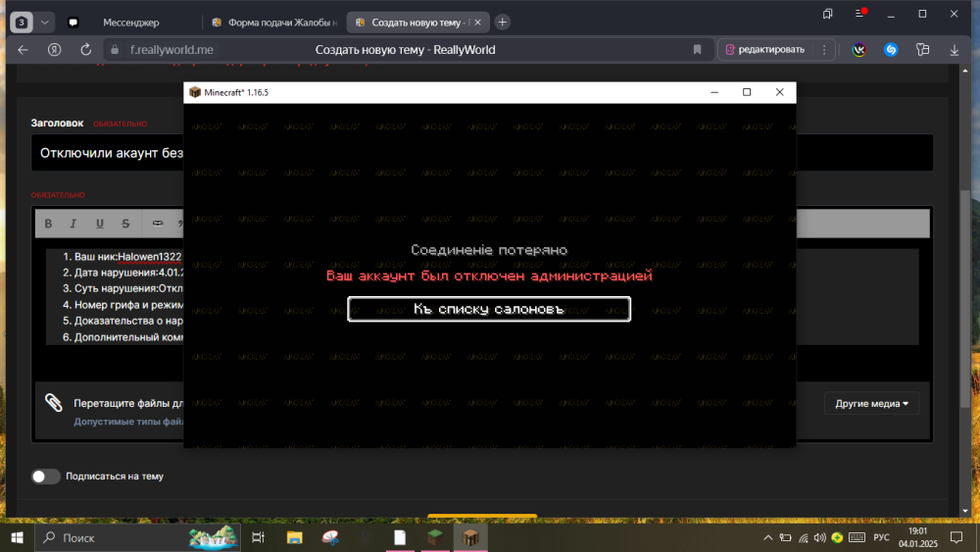Open the volume control in tray

click(x=820, y=537)
